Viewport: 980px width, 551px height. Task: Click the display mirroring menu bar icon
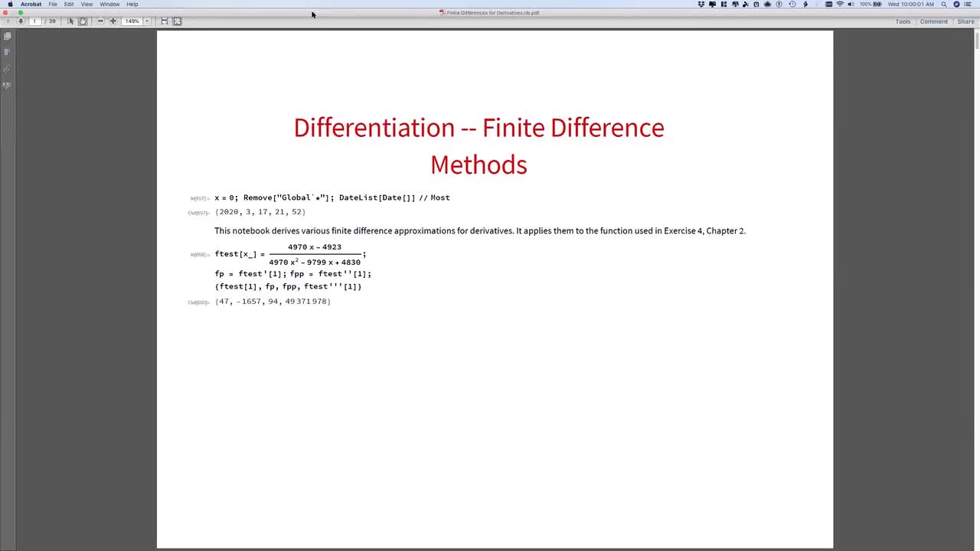[x=712, y=4]
